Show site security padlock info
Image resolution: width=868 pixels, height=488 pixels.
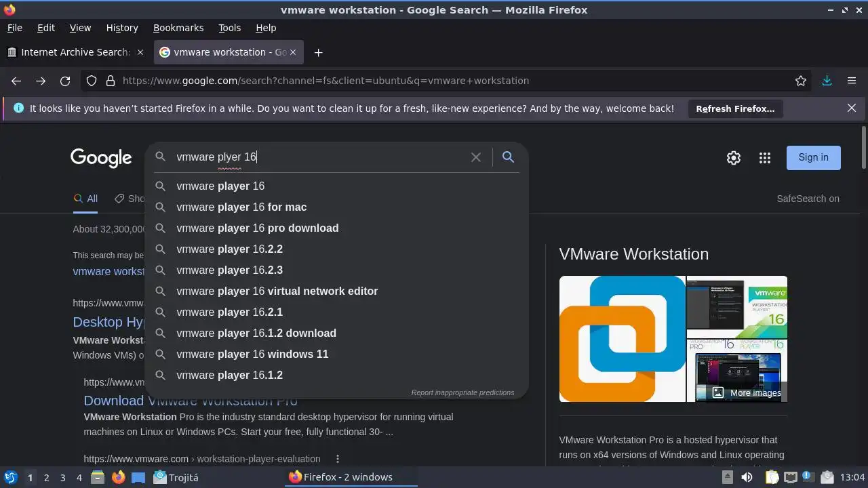[x=111, y=81]
